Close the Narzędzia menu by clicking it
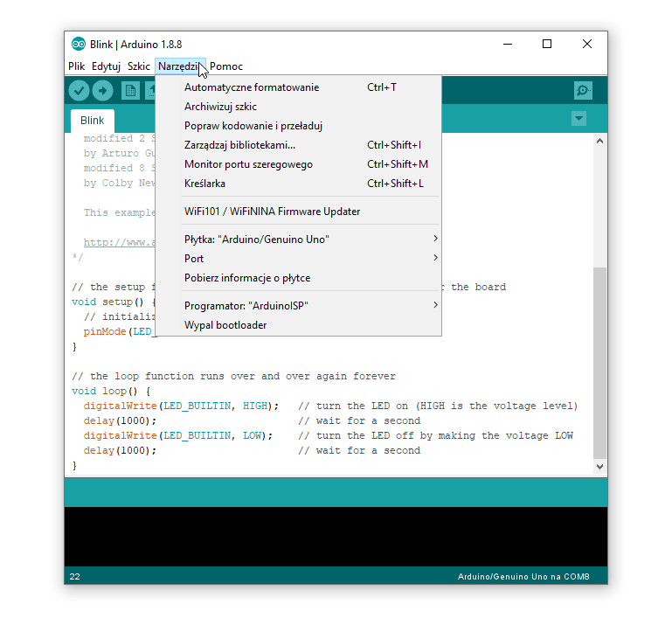The width and height of the screenshot is (672, 625). click(x=180, y=66)
